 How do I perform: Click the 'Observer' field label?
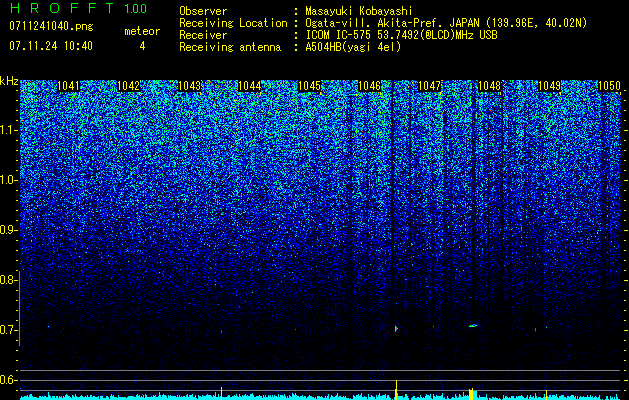tap(203, 11)
